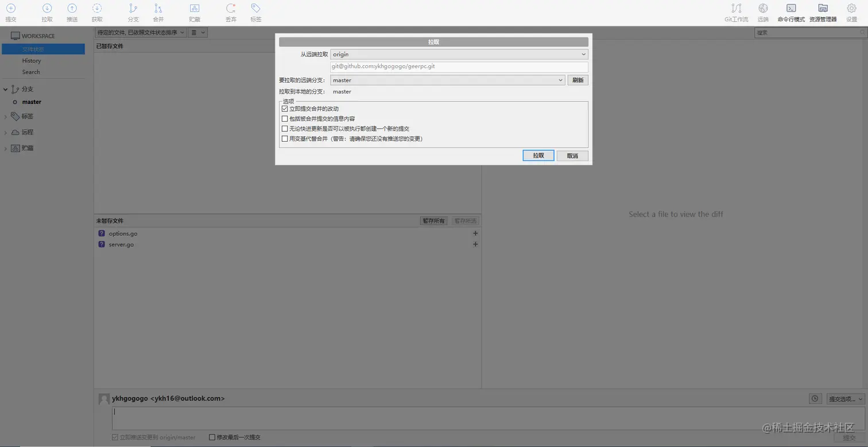The height and width of the screenshot is (447, 868).
Task: Click the 刷新 button
Action: click(578, 80)
